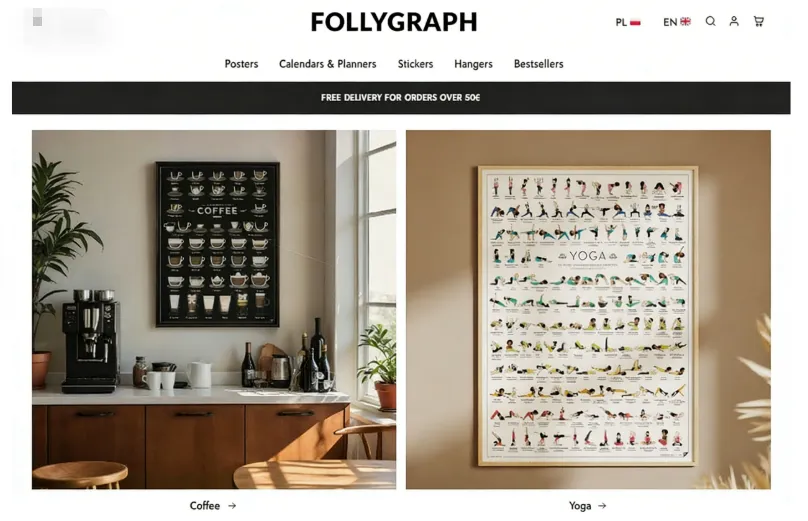This screenshot has width=808, height=521.
Task: Click the UK flag icon
Action: click(x=685, y=22)
